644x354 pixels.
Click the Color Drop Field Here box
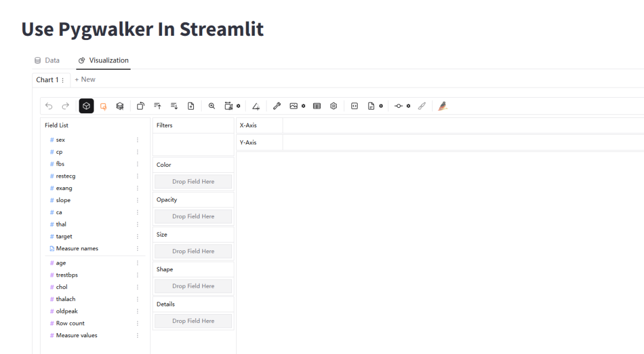pos(193,182)
